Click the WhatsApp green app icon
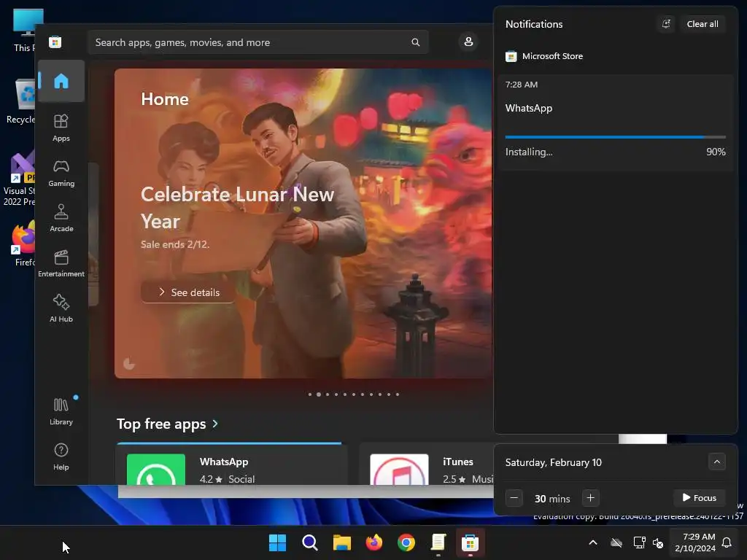 [156, 470]
